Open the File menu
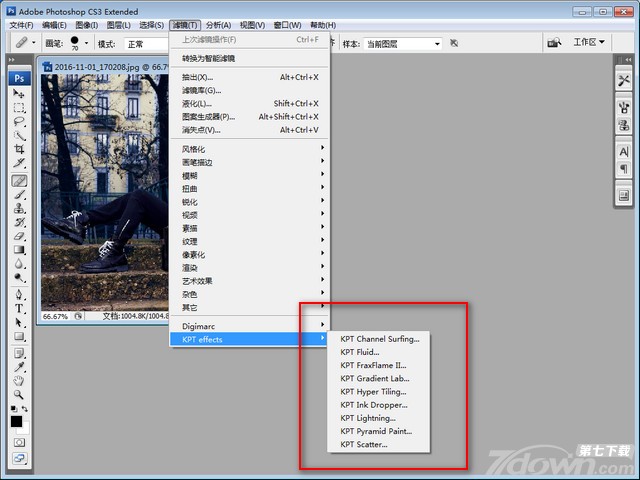The width and height of the screenshot is (640, 480). click(21, 25)
